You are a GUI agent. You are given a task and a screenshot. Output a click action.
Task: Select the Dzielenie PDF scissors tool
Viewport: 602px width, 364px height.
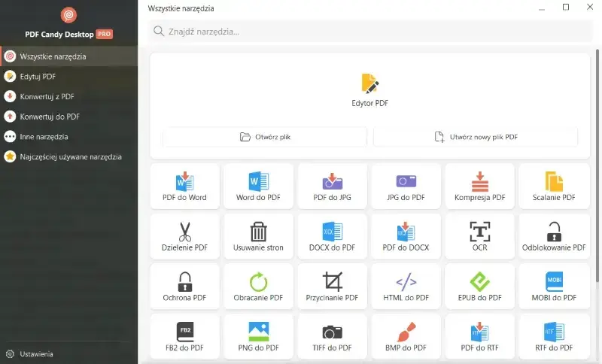tap(184, 236)
